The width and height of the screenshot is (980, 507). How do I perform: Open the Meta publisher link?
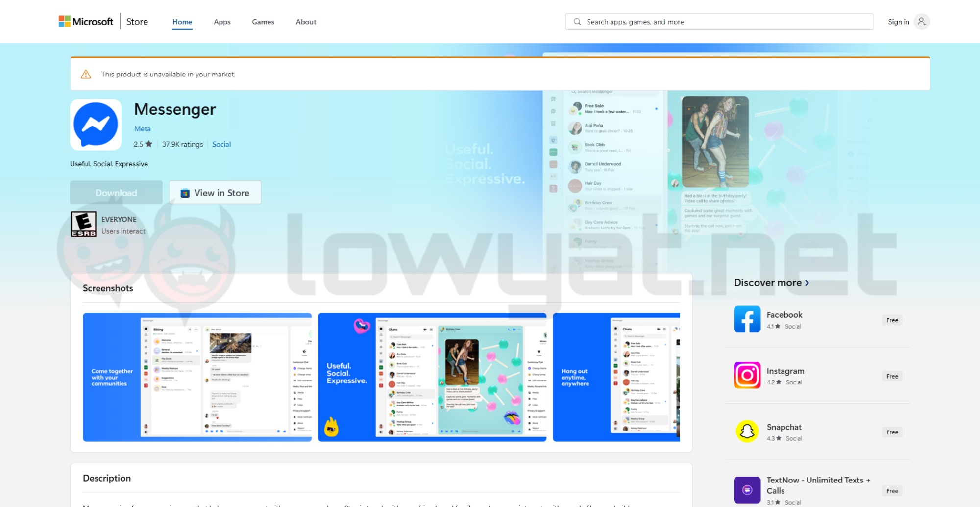143,128
